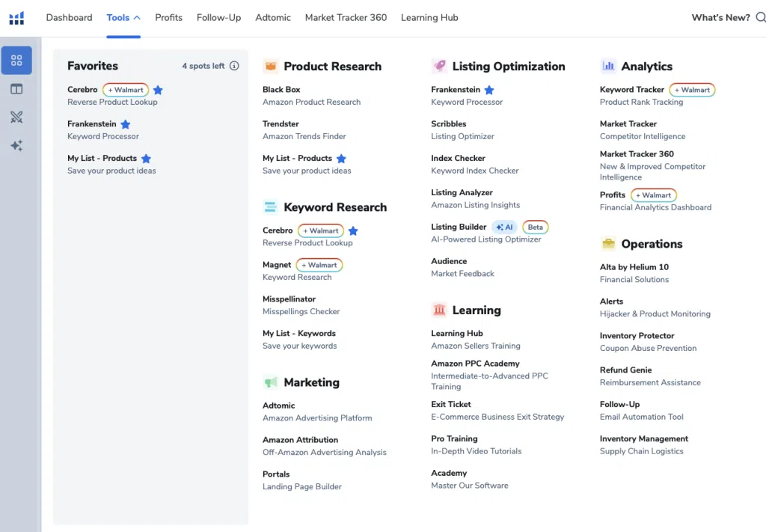Select the grid tools sidebar icon
The height and width of the screenshot is (532, 766).
[16, 60]
